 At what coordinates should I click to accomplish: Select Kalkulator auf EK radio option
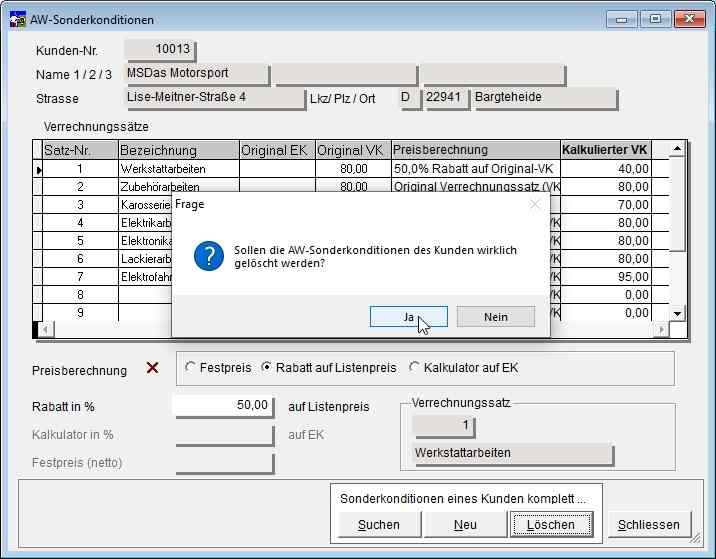tap(463, 368)
